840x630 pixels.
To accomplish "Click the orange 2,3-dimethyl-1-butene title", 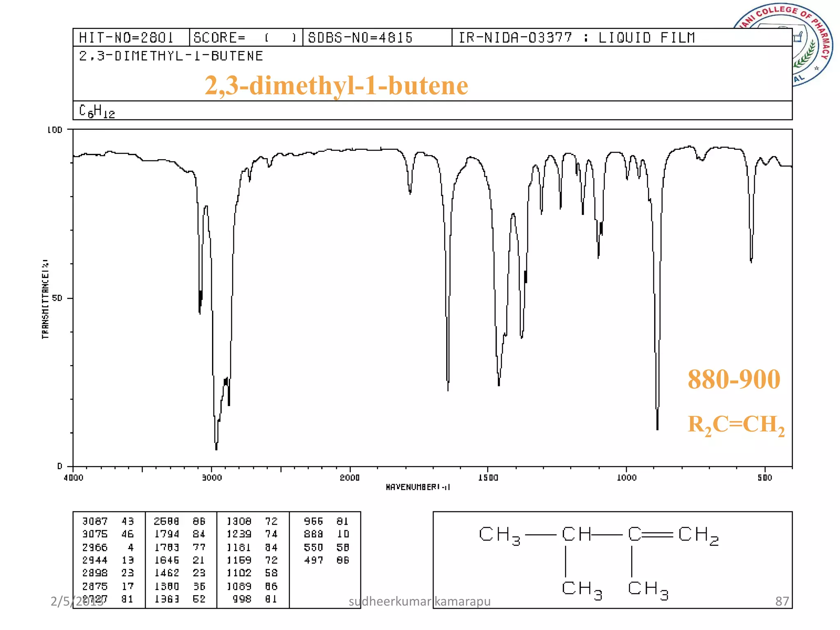I will [x=336, y=86].
